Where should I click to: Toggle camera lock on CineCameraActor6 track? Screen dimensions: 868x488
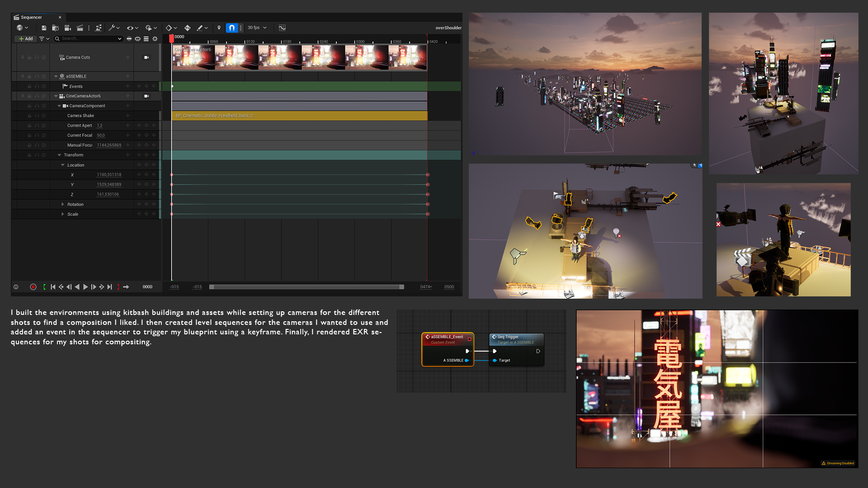tap(146, 96)
